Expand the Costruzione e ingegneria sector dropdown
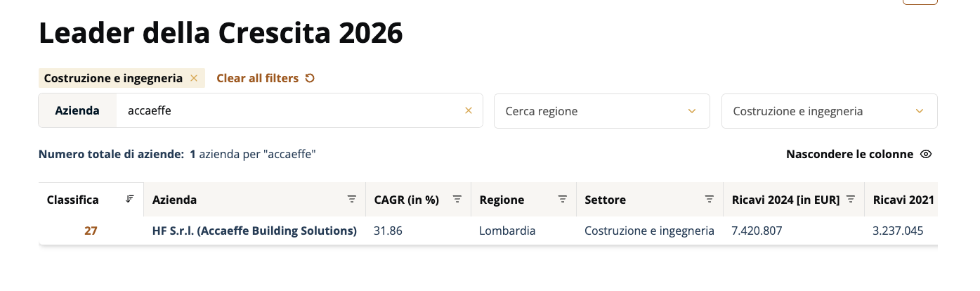Image resolution: width=980 pixels, height=291 pixels. coord(919,111)
